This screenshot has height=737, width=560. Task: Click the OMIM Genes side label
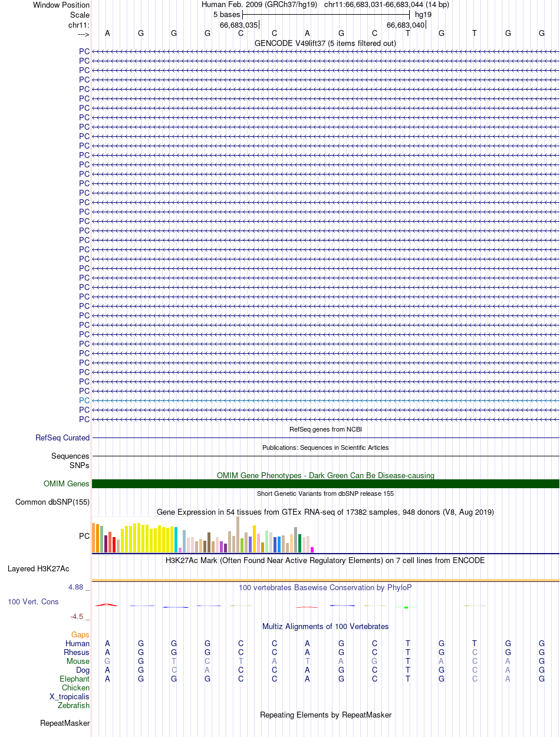(x=67, y=484)
